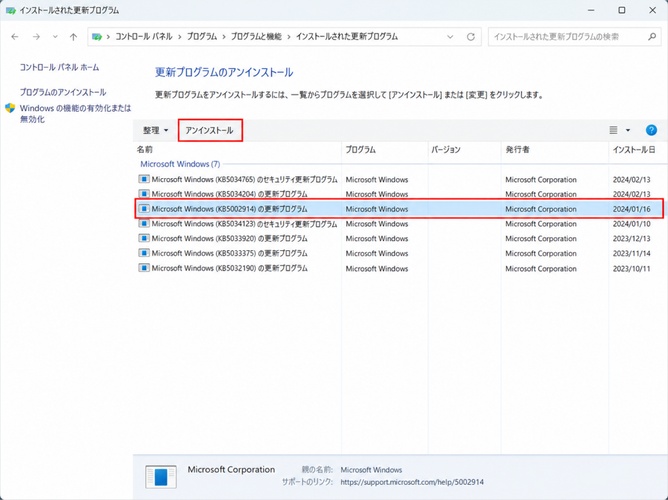This screenshot has width=668, height=500.
Task: Select KB5034765 security update row
Action: click(399, 180)
